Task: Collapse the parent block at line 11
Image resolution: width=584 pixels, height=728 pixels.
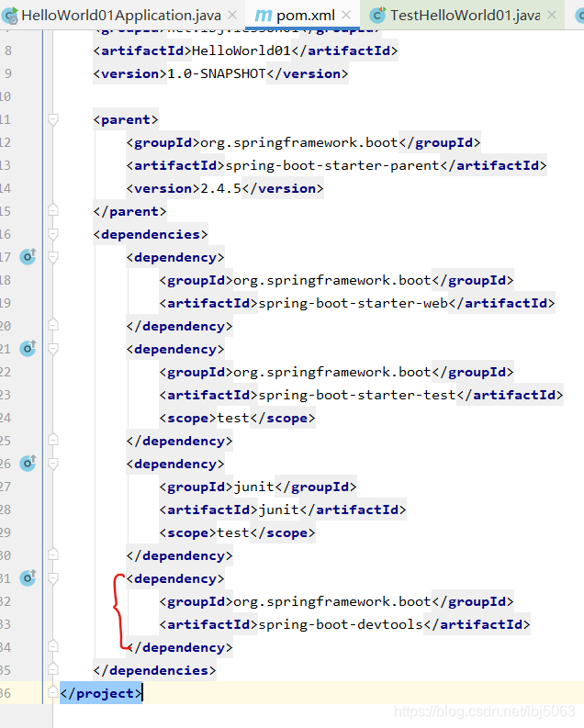Action: point(53,119)
